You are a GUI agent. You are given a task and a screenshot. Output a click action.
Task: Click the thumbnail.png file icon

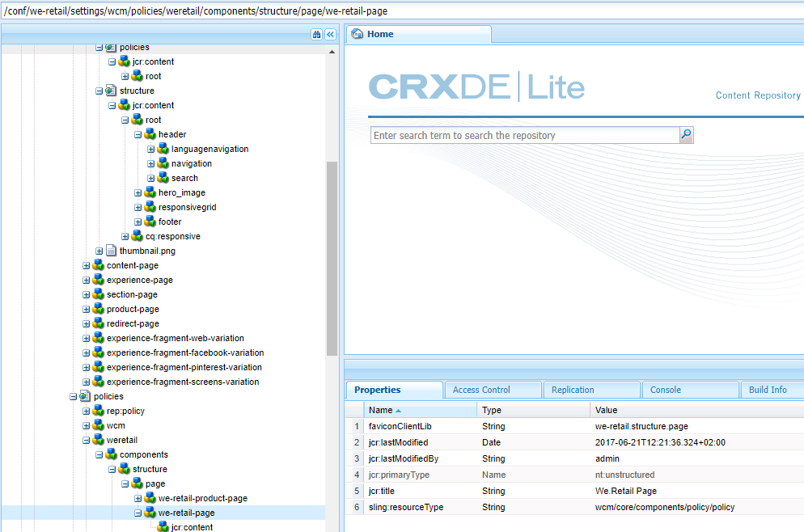(x=112, y=251)
